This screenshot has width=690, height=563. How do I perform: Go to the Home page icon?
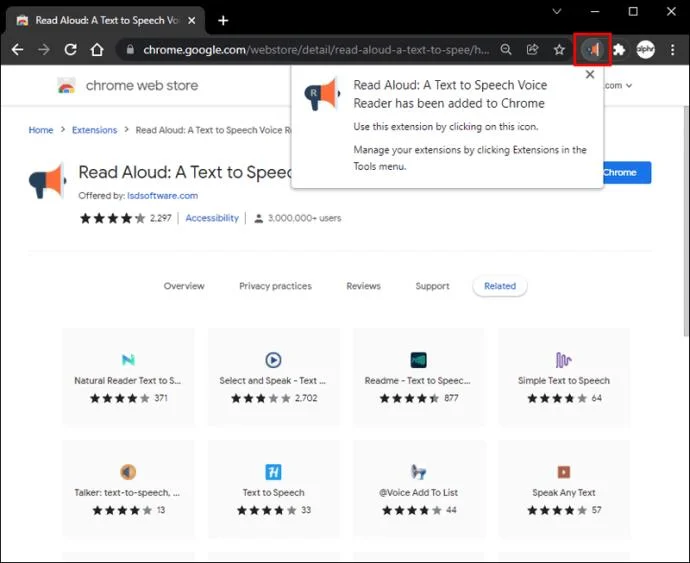97,49
